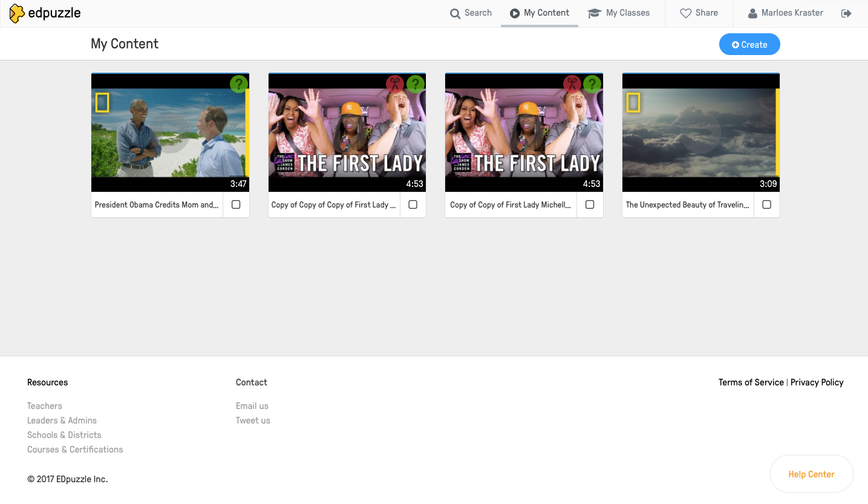Image resolution: width=868 pixels, height=504 pixels.
Task: Click the "Resources" footer heading
Action: click(48, 382)
